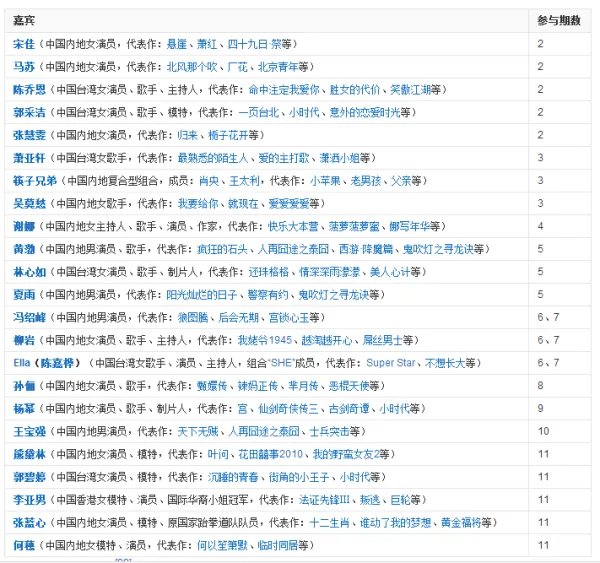
Task: Follow the 我姥爷1945 link
Action: (265, 340)
